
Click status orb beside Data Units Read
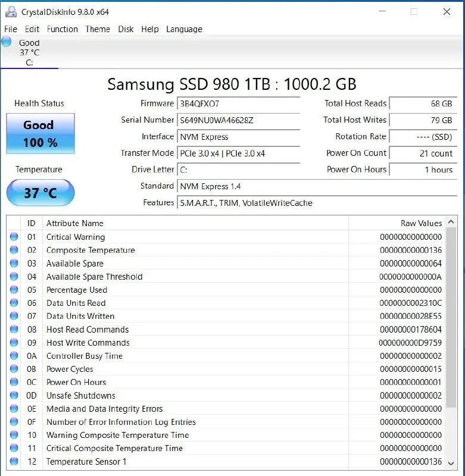tap(14, 303)
